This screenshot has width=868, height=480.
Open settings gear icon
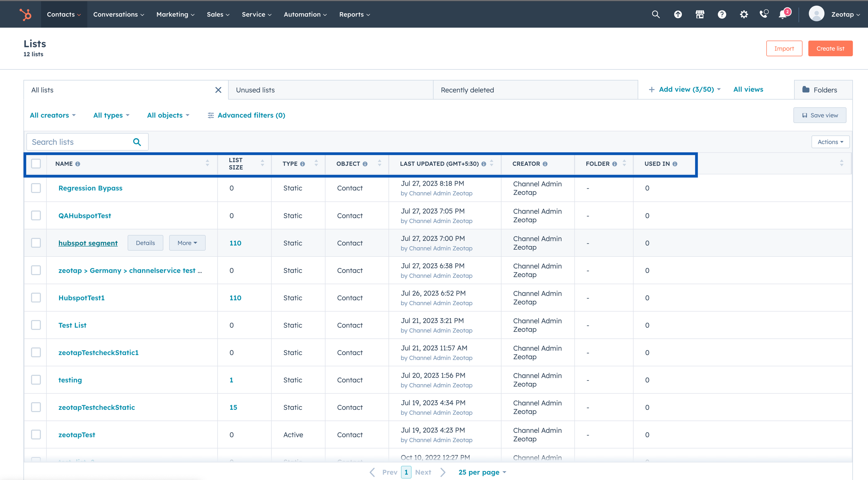coord(744,14)
